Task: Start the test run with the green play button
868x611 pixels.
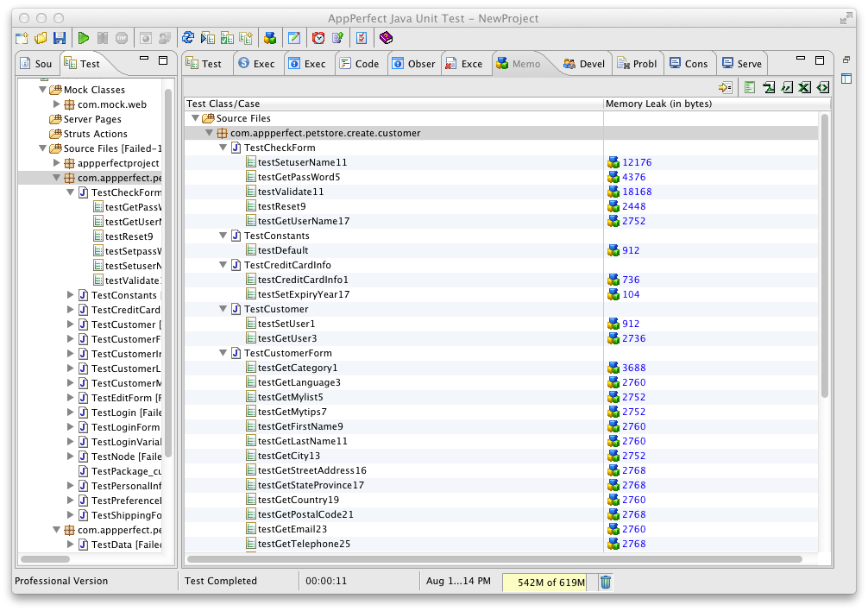Action: pyautogui.click(x=84, y=38)
